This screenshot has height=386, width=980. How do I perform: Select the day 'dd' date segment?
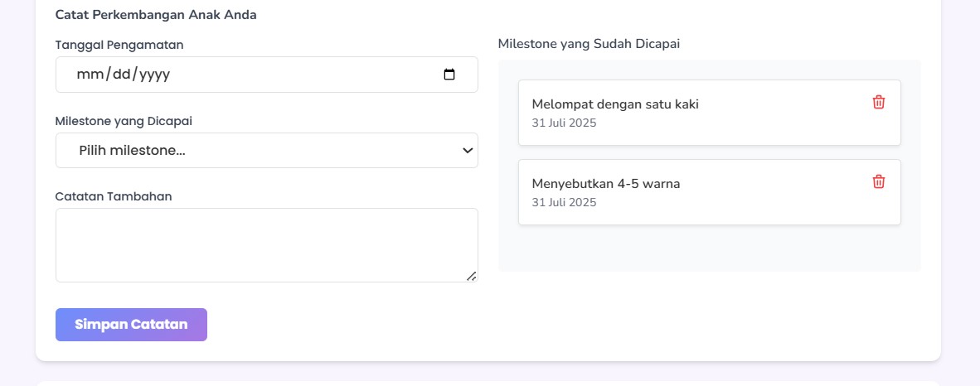pyautogui.click(x=123, y=75)
